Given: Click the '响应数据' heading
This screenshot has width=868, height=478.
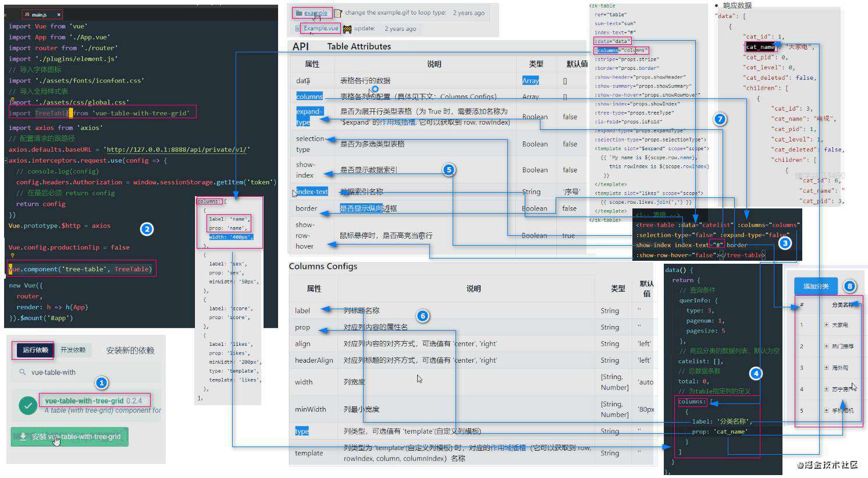Looking at the screenshot, I should click(x=737, y=5).
